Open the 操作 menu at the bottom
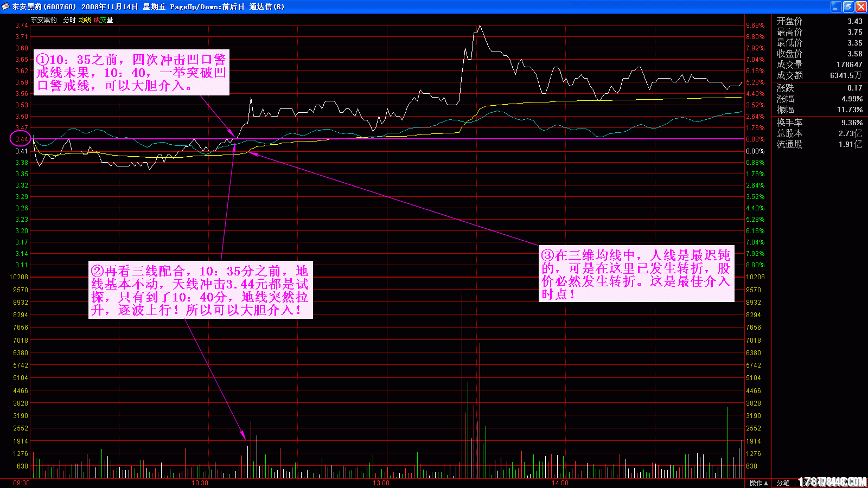868x488 pixels. click(758, 483)
